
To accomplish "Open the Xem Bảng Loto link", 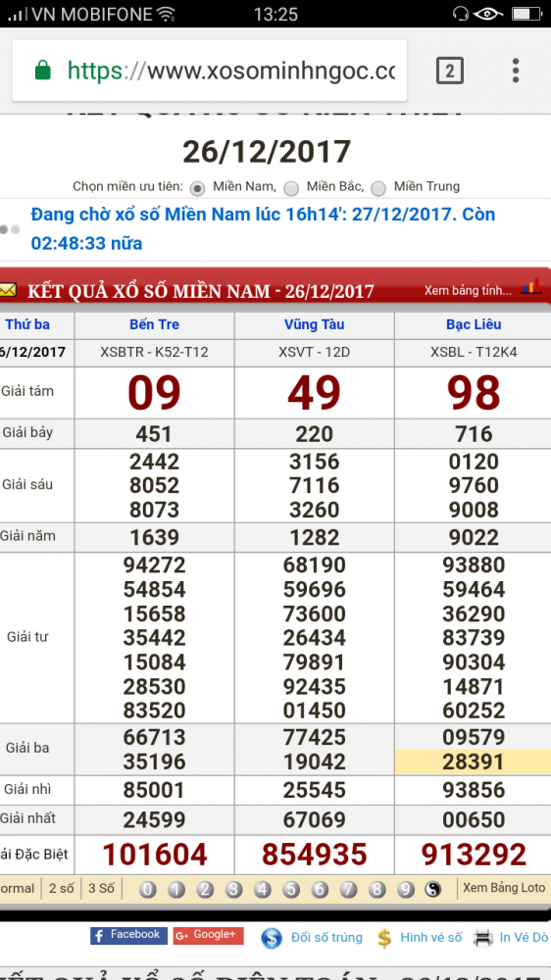I will [x=504, y=888].
